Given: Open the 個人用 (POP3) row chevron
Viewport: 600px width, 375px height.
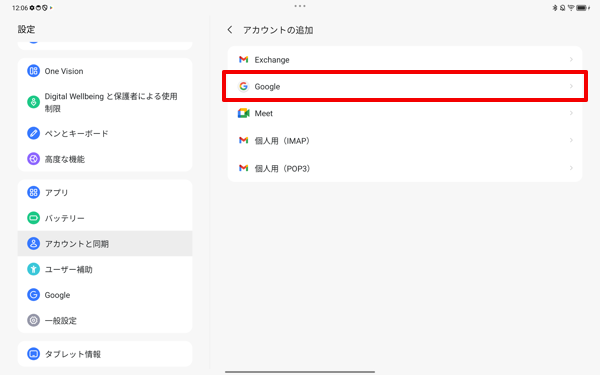Looking at the screenshot, I should 571,168.
